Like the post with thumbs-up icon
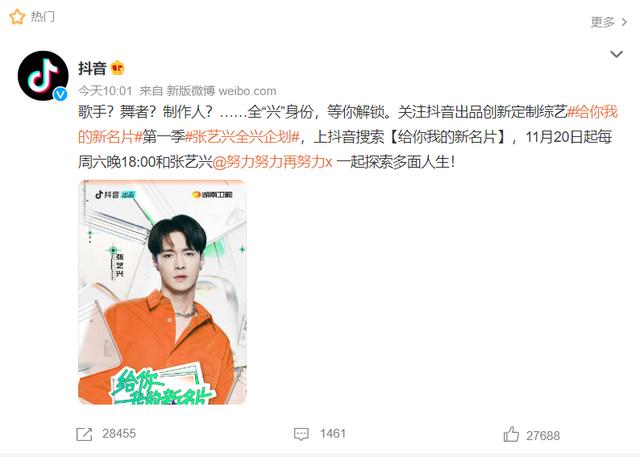Viewport: 640px width, 457px height. point(511,435)
